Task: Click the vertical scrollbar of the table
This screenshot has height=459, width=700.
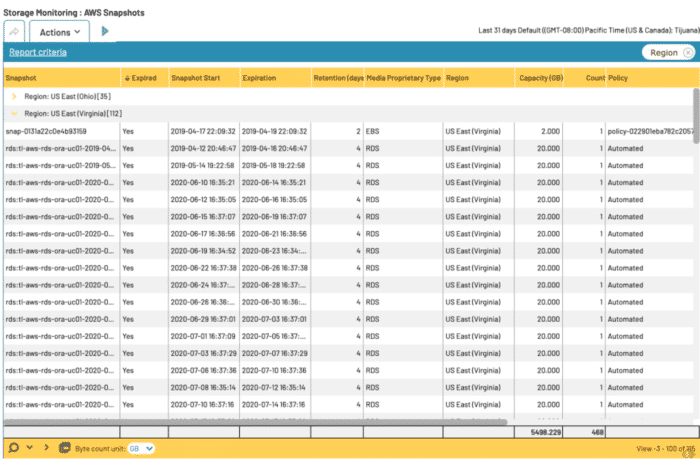Action: click(x=695, y=250)
